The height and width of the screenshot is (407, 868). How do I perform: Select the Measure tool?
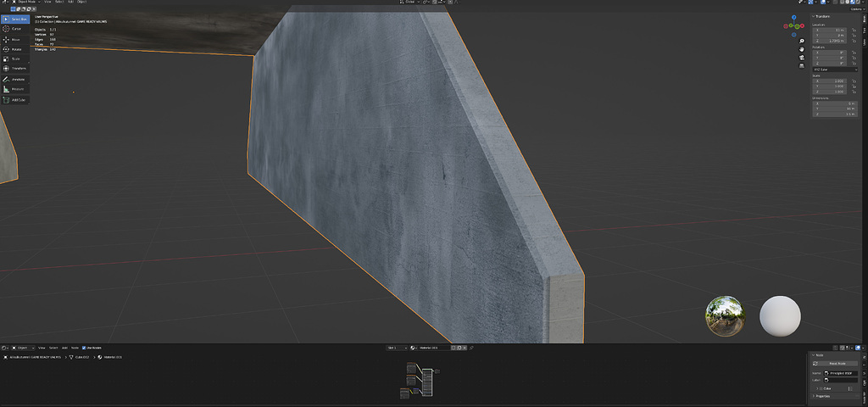[x=15, y=88]
